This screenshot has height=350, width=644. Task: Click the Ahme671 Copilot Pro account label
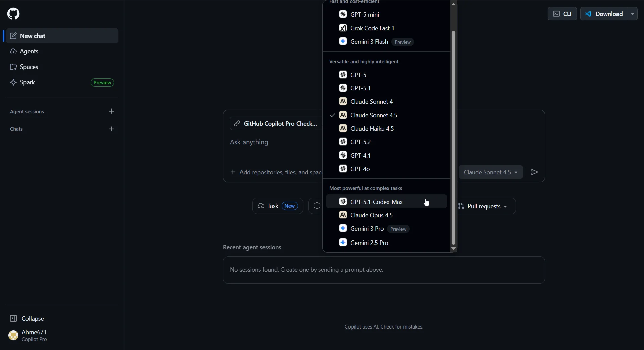(34, 335)
